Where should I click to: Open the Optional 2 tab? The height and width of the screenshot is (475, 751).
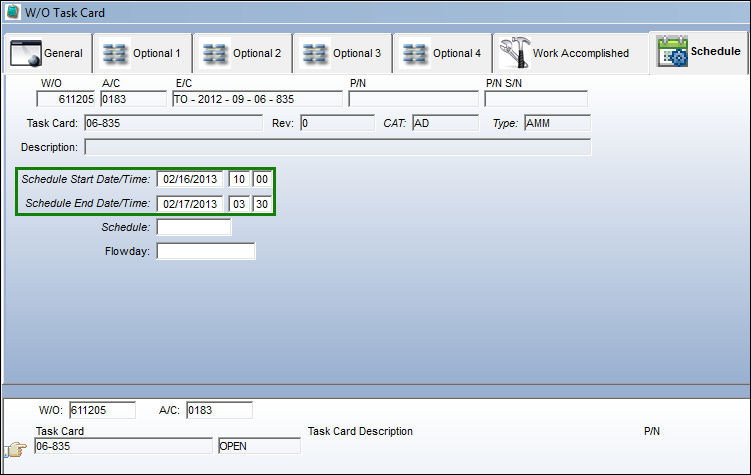(243, 53)
